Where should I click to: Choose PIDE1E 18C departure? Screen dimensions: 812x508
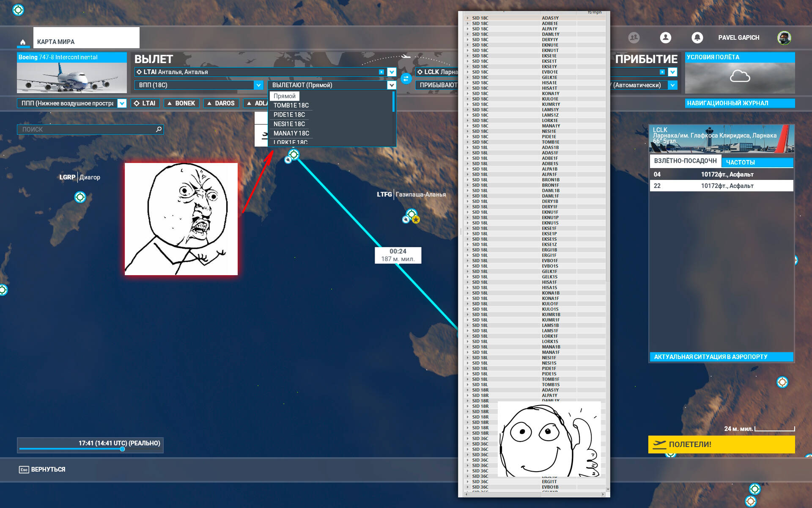click(x=289, y=115)
